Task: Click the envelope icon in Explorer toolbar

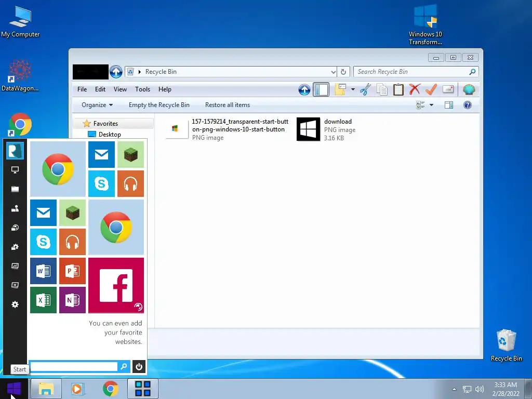Action: coord(448,89)
